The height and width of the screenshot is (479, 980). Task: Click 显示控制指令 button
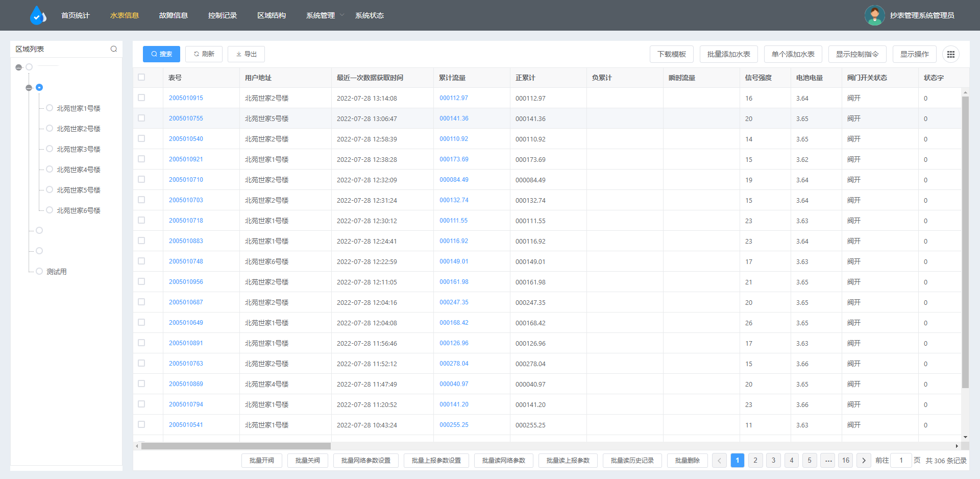tap(857, 54)
